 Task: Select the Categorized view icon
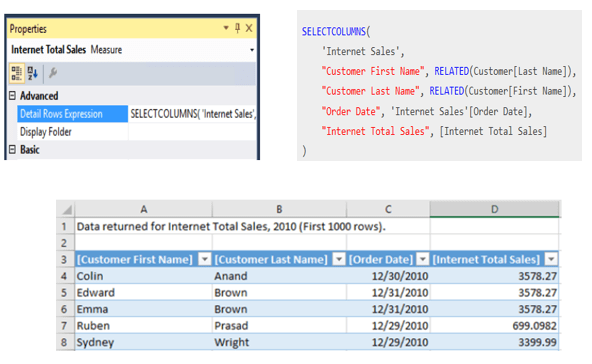pyautogui.click(x=17, y=73)
